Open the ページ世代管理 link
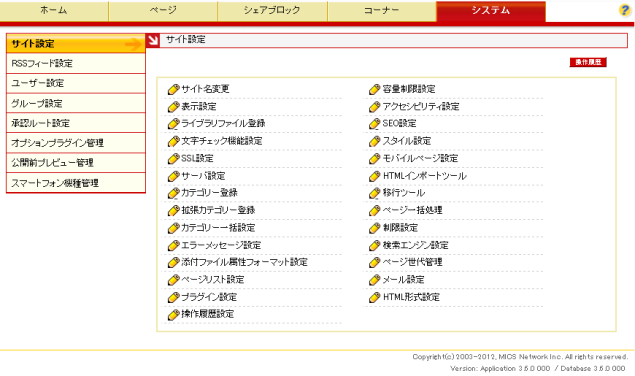Screen dimensions: 635x376 (412, 262)
